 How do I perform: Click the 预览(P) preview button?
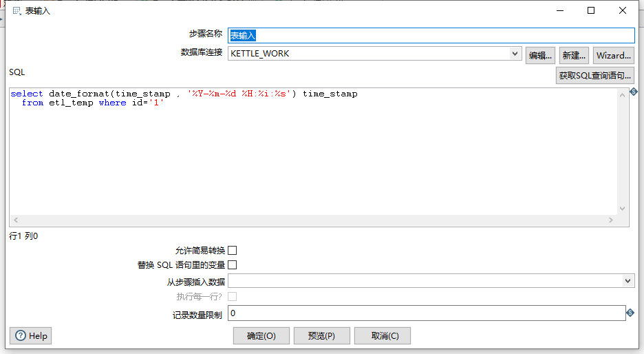point(321,336)
